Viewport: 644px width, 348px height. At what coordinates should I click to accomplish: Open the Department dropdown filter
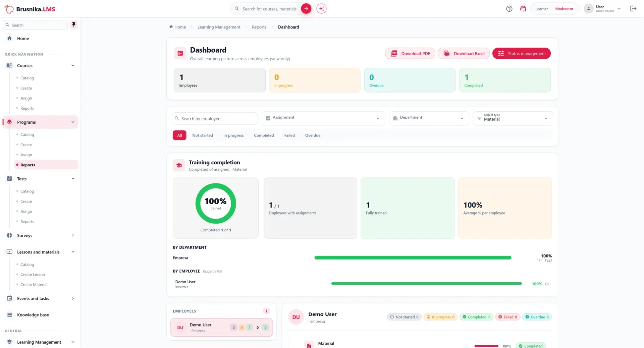click(x=429, y=118)
